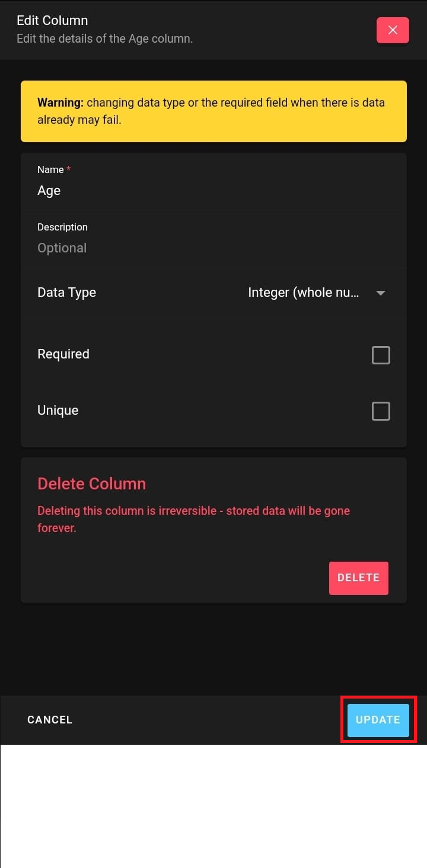Screen dimensions: 427x868
Task: Close the Edit Column dialog with the X
Action: pos(393,30)
